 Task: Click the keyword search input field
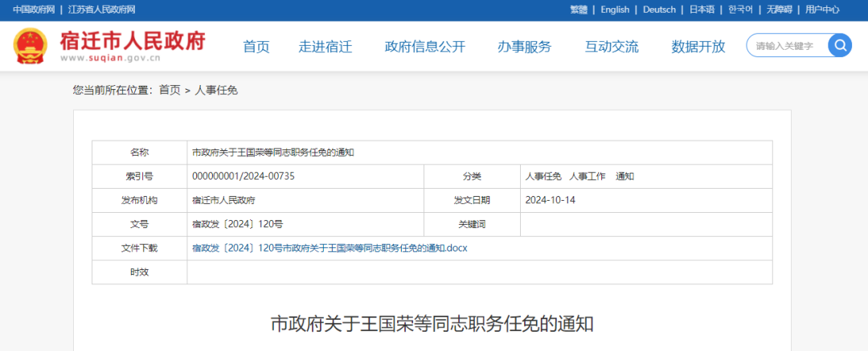[786, 46]
